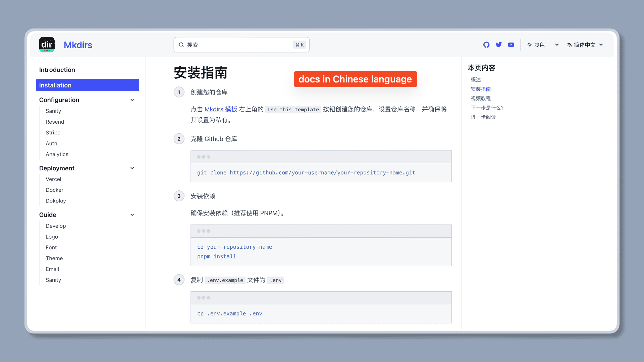644x362 pixels.
Task: Click the search magnifier icon
Action: pyautogui.click(x=181, y=45)
